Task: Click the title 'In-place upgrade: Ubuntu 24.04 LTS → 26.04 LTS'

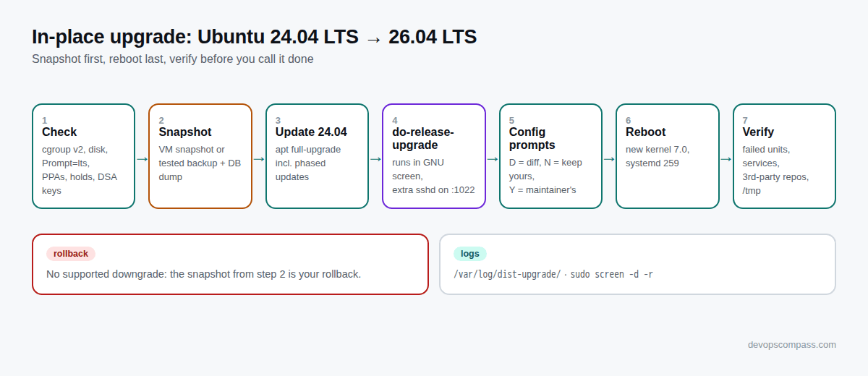Action: coord(254,37)
